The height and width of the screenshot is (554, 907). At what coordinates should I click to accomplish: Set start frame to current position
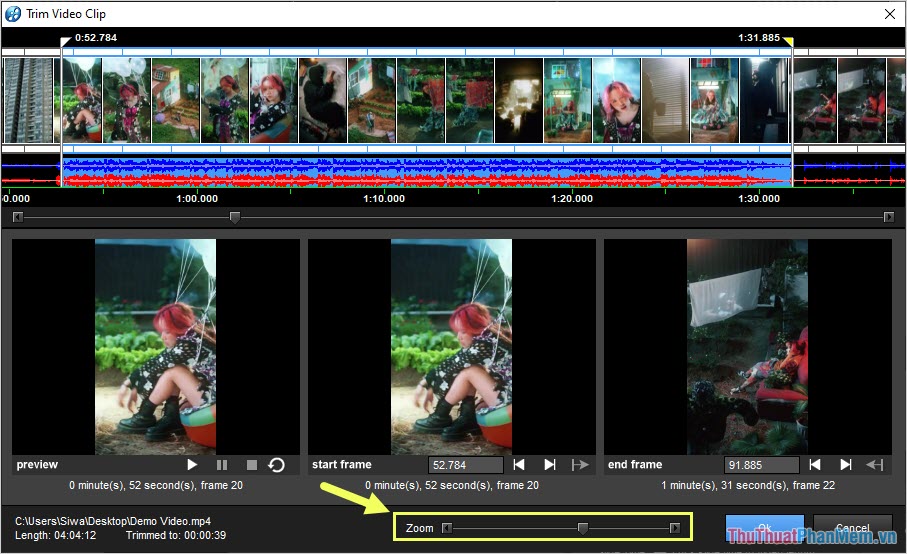(580, 464)
